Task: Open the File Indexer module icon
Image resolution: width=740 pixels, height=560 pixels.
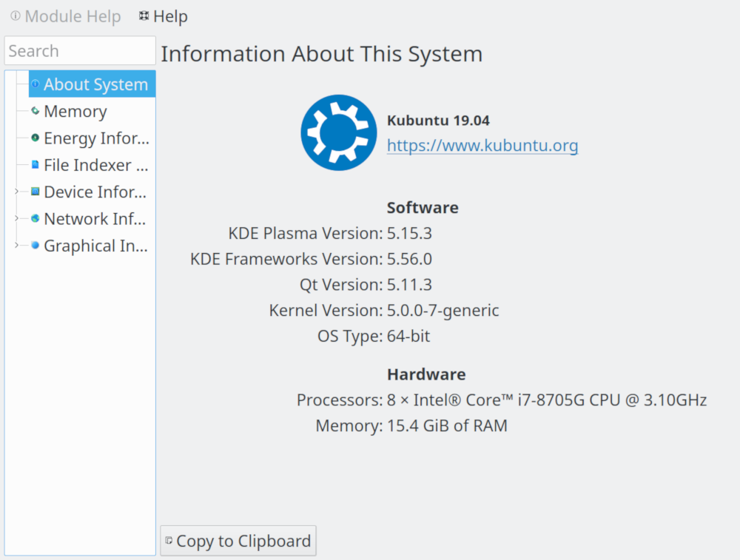Action: pyautogui.click(x=36, y=165)
